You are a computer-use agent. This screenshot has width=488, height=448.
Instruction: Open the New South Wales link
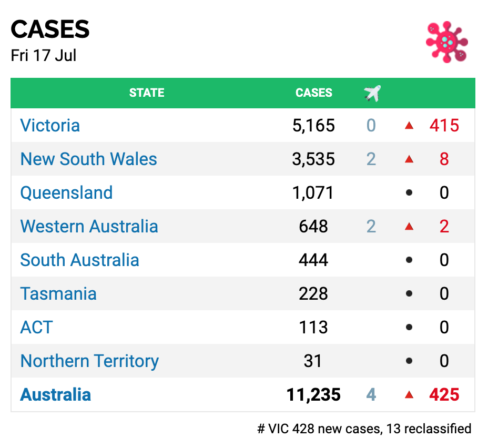pos(88,159)
